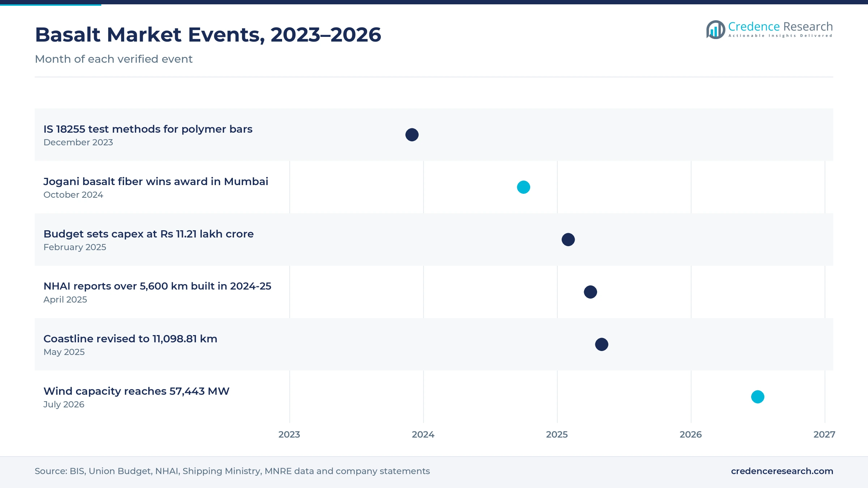Select the February 2025 Budget capex marker
The image size is (868, 488).
(568, 240)
